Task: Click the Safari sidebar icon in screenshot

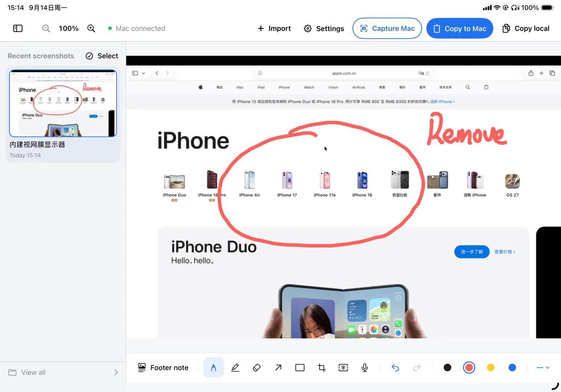Action: point(135,73)
